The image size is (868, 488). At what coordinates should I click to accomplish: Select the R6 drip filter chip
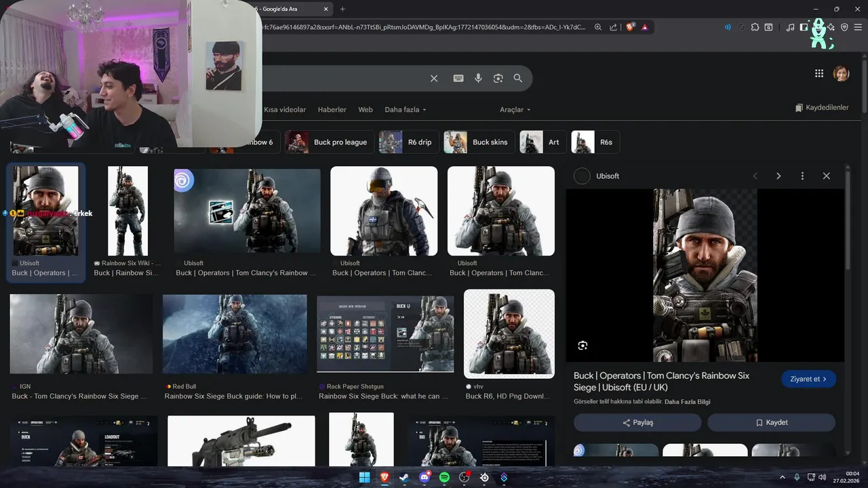409,142
